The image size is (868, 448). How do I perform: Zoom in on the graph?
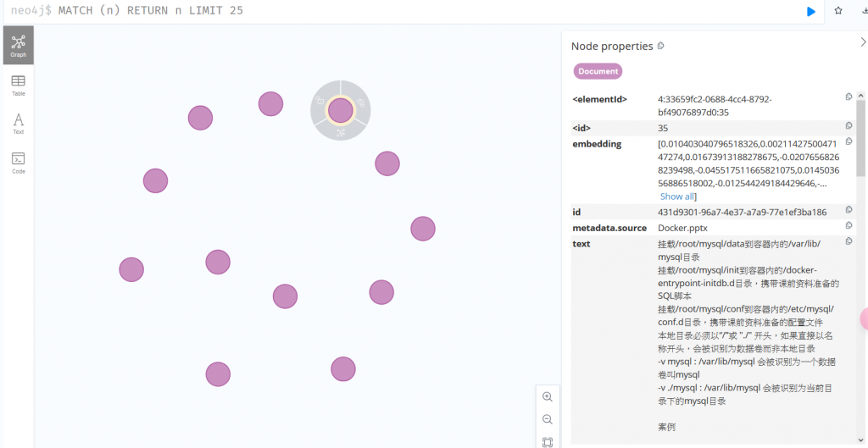coord(548,396)
